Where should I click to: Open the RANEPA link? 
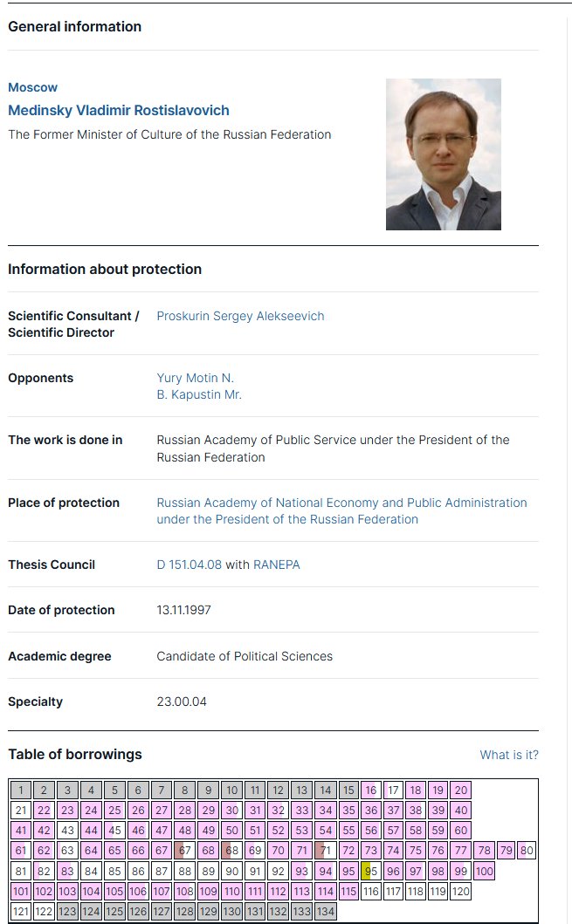tap(277, 565)
